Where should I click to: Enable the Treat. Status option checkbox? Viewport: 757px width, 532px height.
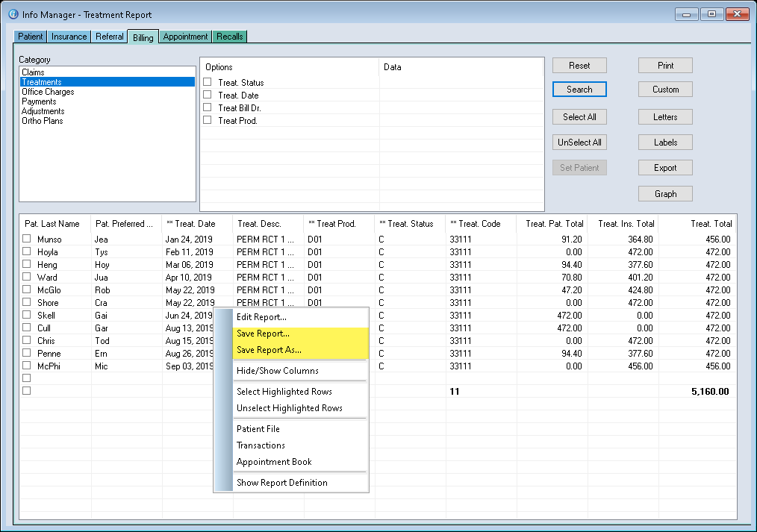click(x=208, y=83)
